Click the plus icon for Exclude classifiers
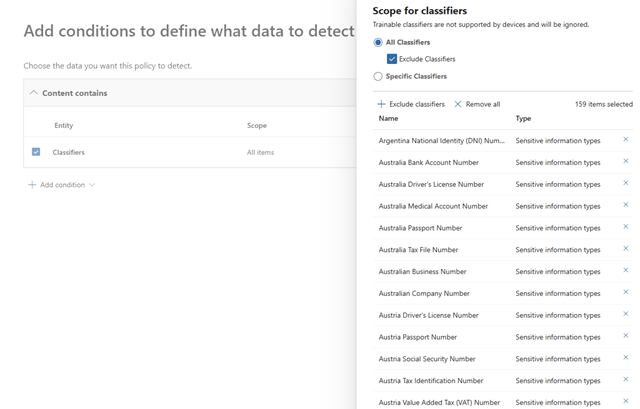The height and width of the screenshot is (409, 640). click(x=381, y=104)
